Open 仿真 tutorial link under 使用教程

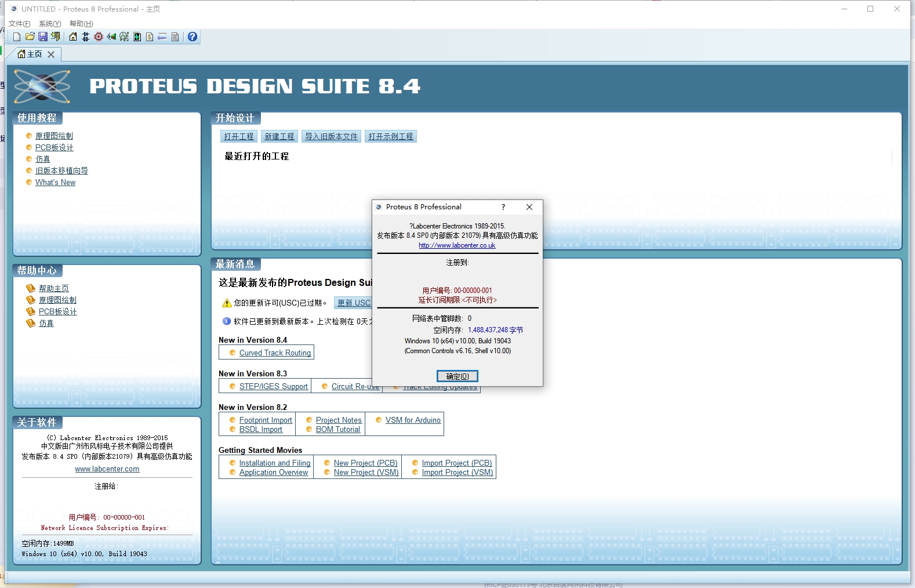(x=43, y=159)
